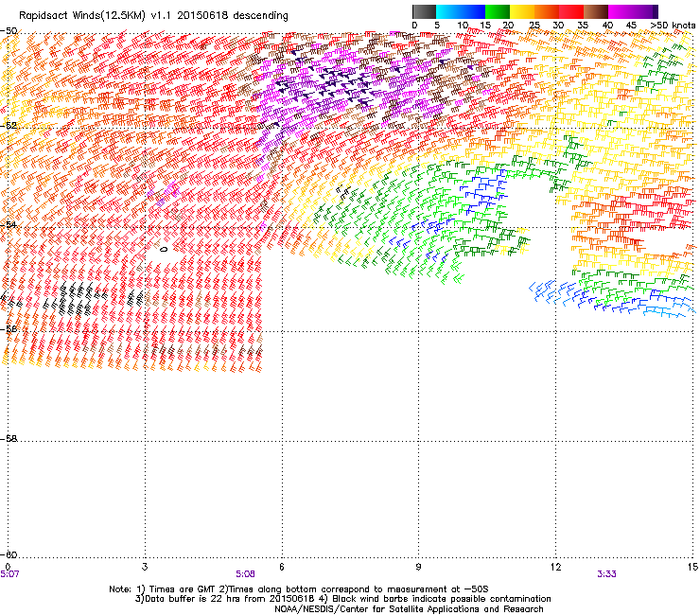Click the '-60' latitude axis label
Viewport: 700px width, 615px height.
(9, 554)
